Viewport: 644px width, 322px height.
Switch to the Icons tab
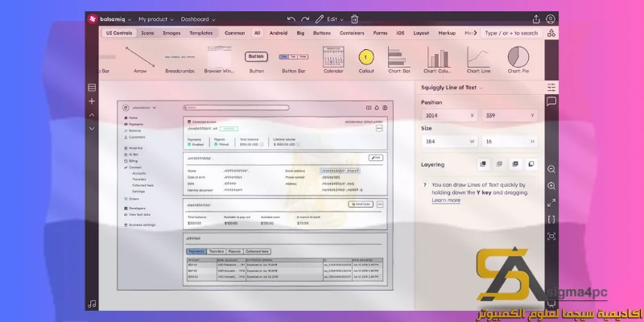pyautogui.click(x=147, y=33)
